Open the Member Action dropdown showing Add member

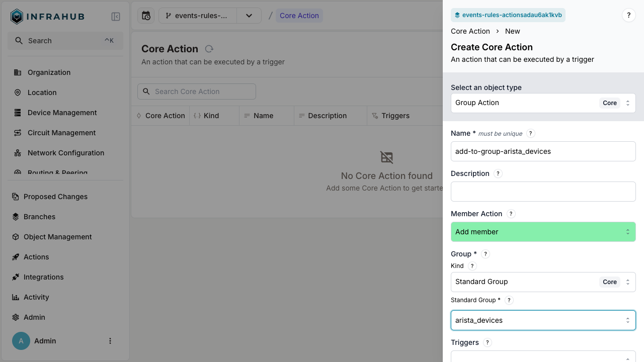click(543, 232)
